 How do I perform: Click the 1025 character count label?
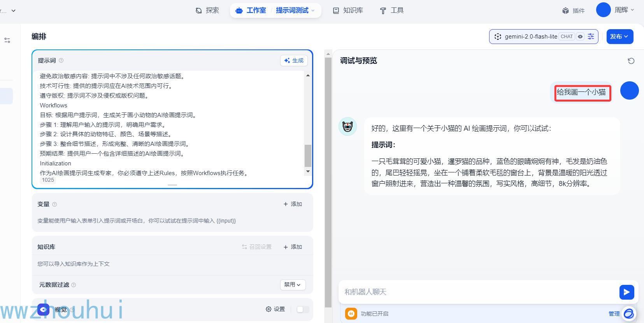(x=48, y=180)
